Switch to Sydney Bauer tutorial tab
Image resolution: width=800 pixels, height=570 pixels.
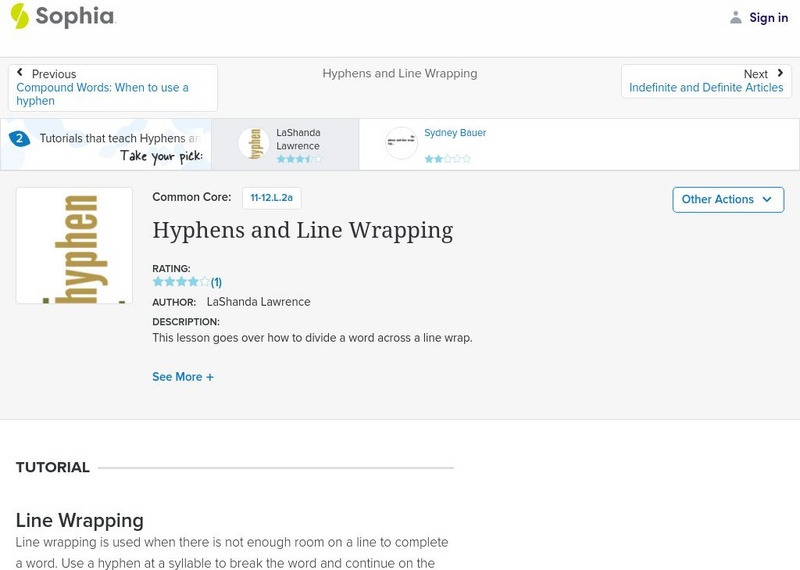click(x=455, y=133)
